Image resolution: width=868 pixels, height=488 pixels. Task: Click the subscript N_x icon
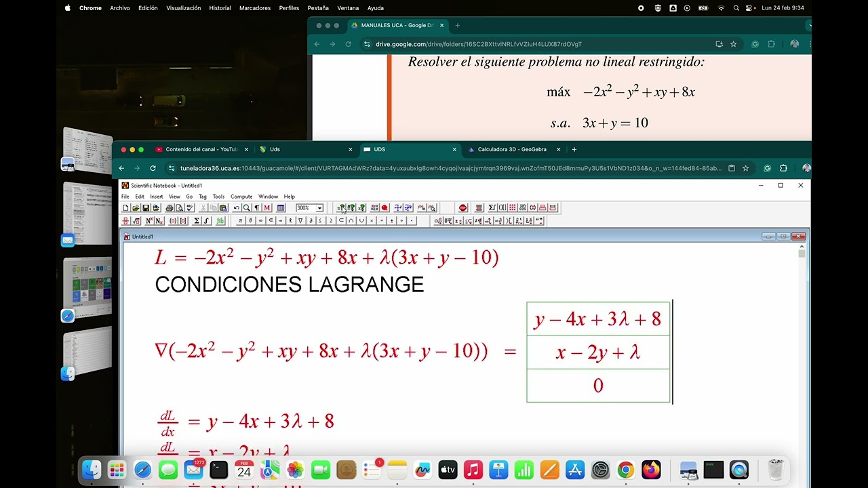159,221
